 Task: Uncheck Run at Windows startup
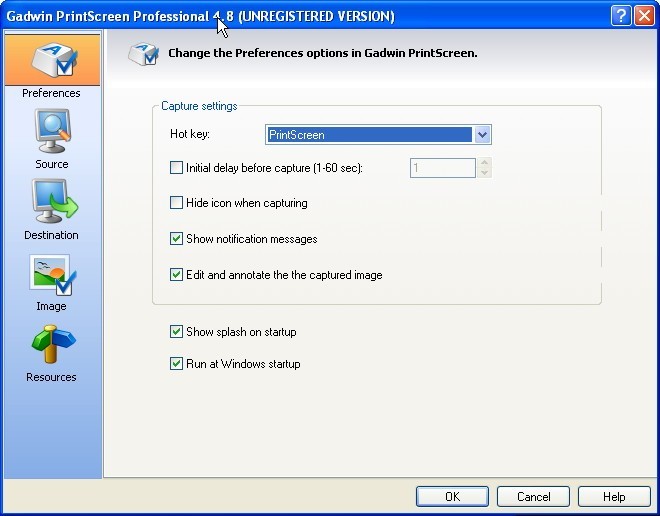point(176,364)
